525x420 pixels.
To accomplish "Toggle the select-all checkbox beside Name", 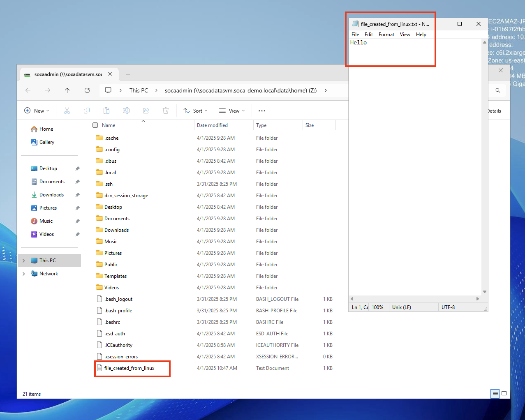I will click(x=95, y=125).
